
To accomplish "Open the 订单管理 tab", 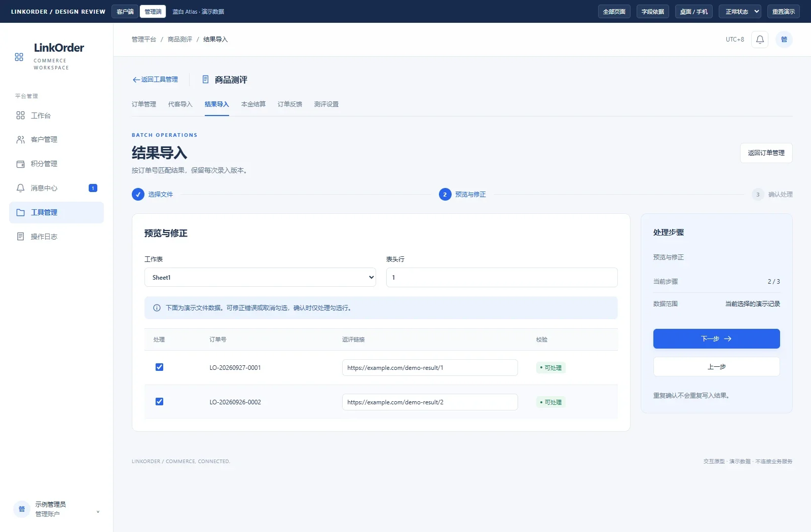I will [144, 104].
